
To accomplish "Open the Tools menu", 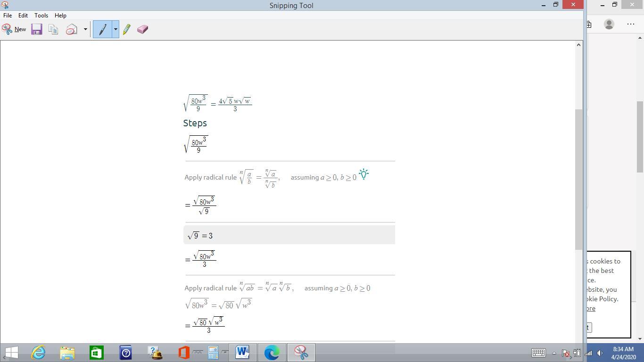I will point(41,15).
